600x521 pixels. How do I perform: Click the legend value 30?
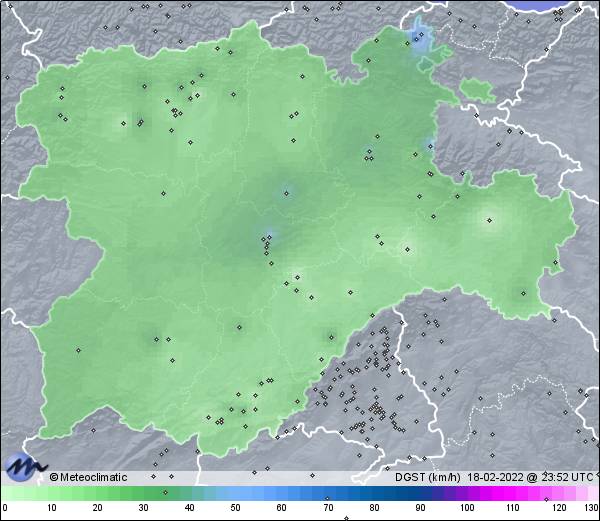point(143,508)
